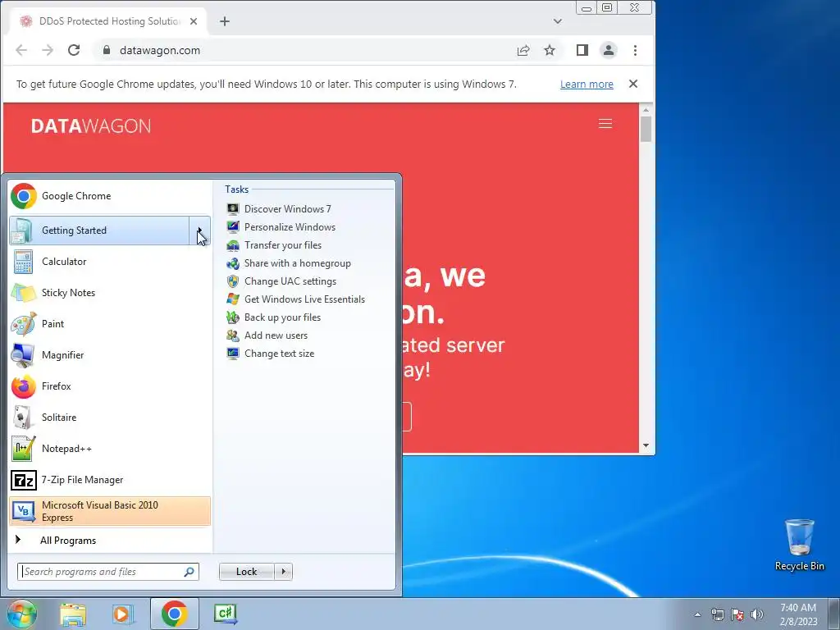Click the Chrome forward arrow
840x630 pixels.
click(x=48, y=50)
